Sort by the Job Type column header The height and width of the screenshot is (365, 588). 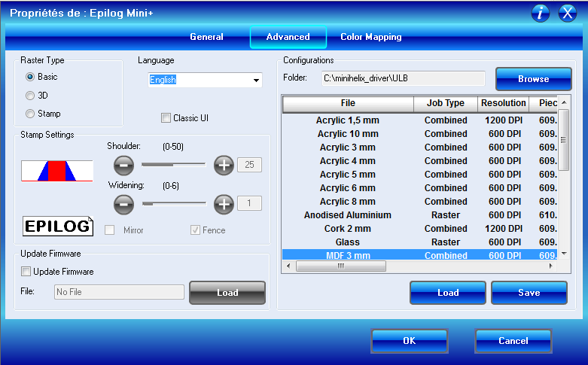[x=446, y=103]
